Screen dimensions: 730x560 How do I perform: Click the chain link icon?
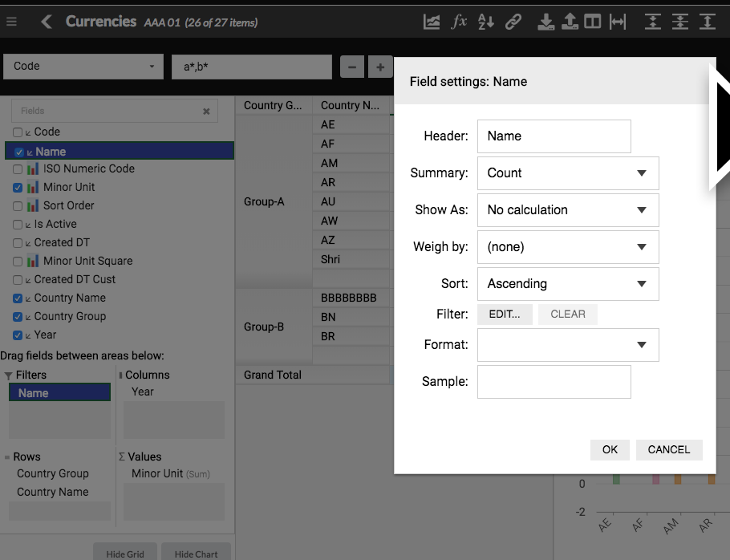coord(513,22)
